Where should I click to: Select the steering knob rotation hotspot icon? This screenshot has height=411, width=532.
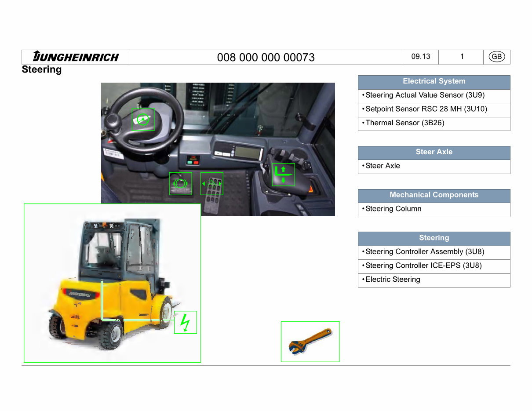(181, 184)
